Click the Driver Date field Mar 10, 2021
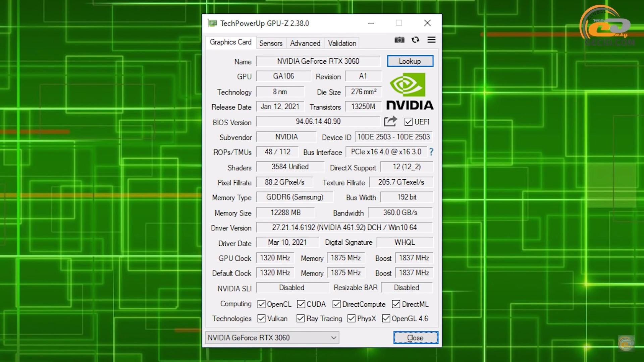Viewport: 644px width, 362px height. click(287, 243)
